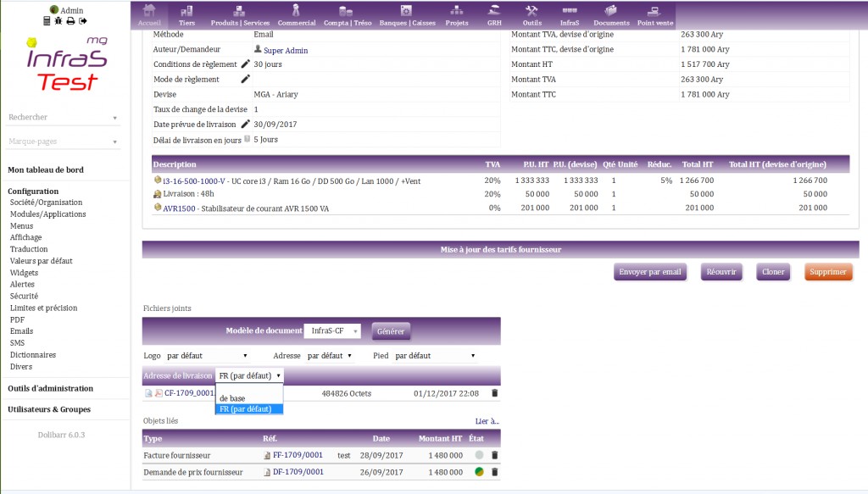Click the 'Lier à...' link

(487, 421)
